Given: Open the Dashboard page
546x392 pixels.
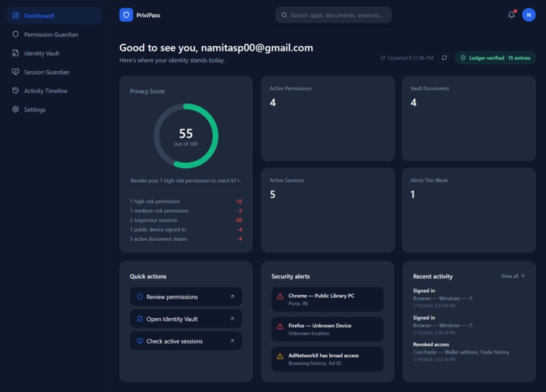Looking at the screenshot, I should (x=54, y=15).
